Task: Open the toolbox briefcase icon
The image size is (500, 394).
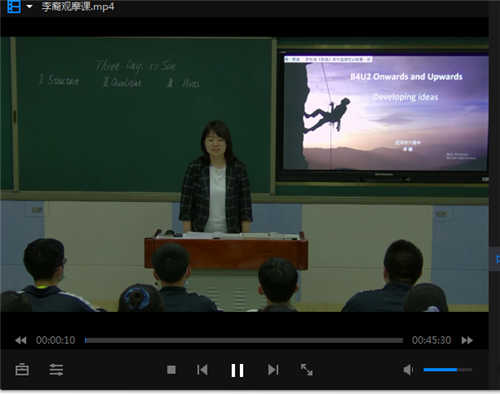Action: pos(22,369)
